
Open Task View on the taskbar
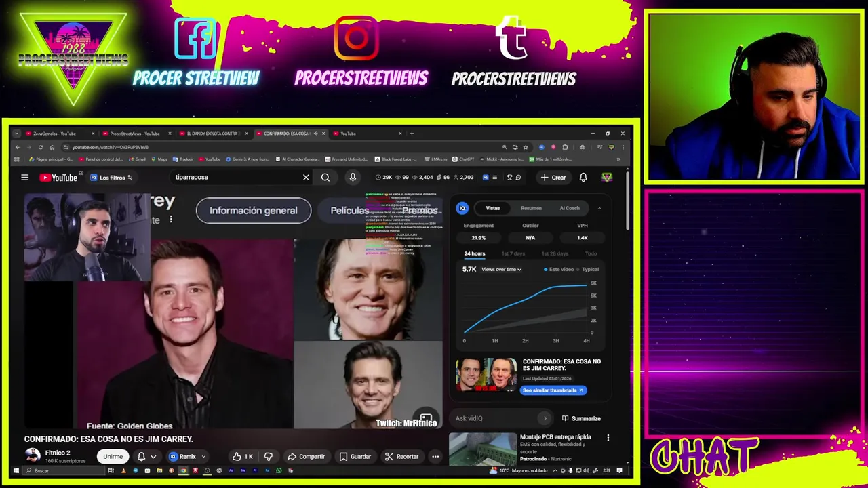111,470
